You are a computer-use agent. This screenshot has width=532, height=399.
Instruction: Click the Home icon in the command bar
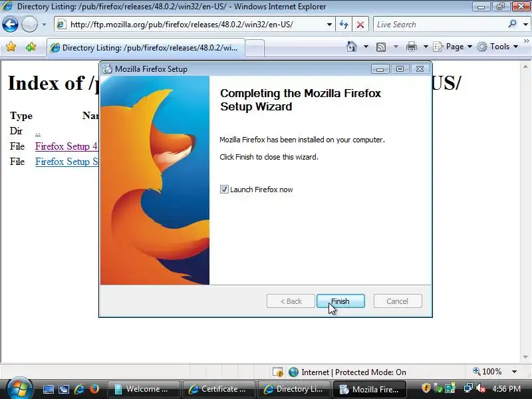[x=352, y=47]
